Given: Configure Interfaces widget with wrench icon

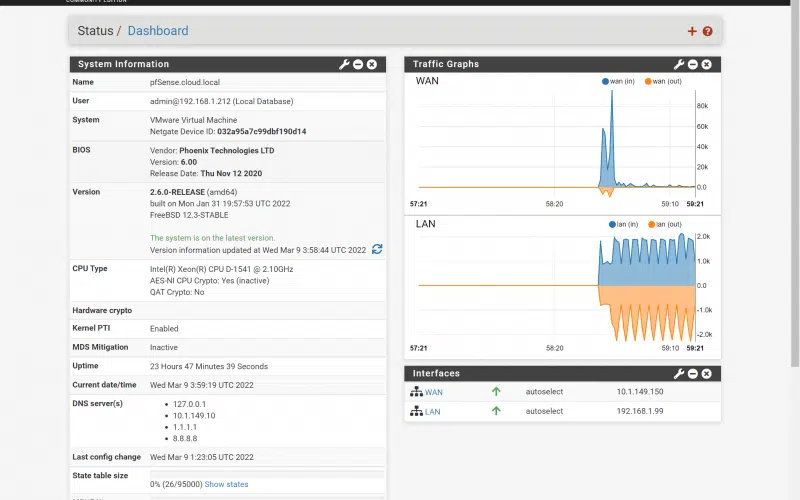Looking at the screenshot, I should point(679,374).
